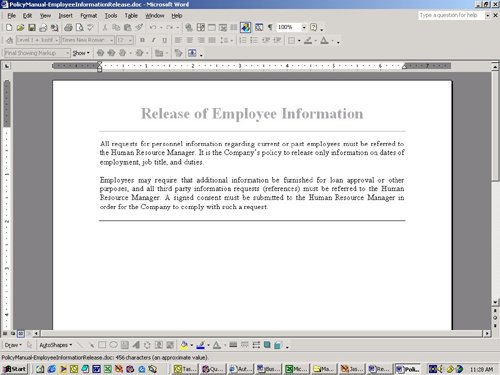This screenshot has height=375, width=500.
Task: Open the Final Showing Markup dropdown
Action: (x=67, y=53)
